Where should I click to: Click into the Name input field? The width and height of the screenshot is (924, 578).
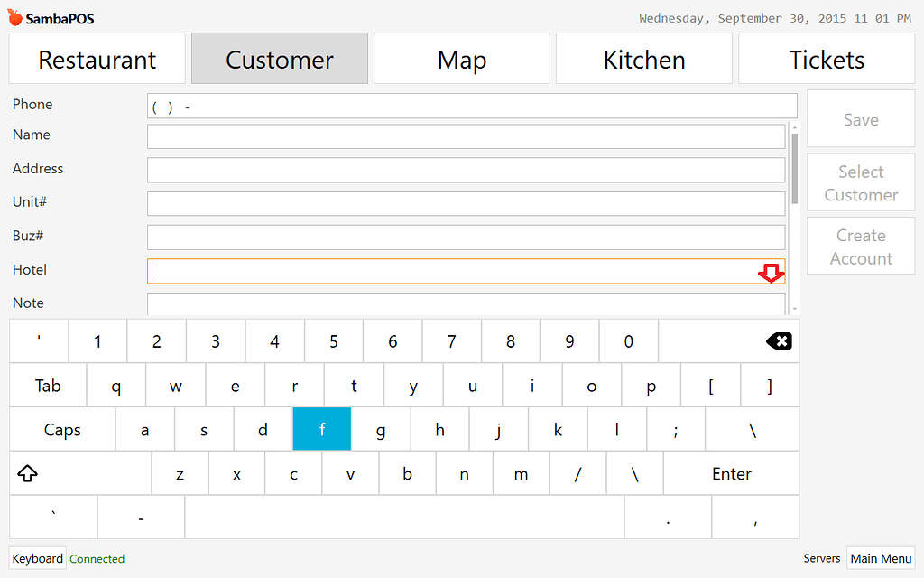pyautogui.click(x=466, y=135)
